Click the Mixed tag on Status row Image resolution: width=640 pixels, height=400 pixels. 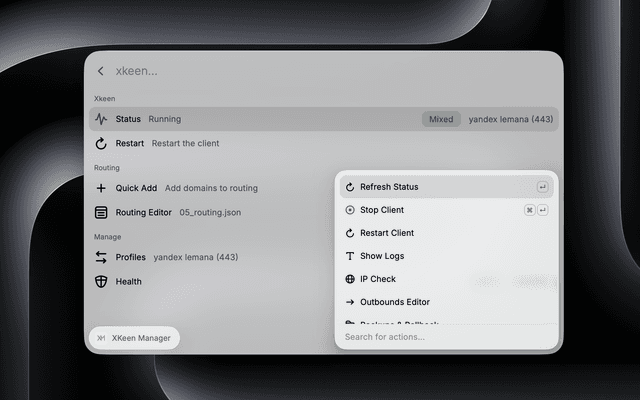441,119
